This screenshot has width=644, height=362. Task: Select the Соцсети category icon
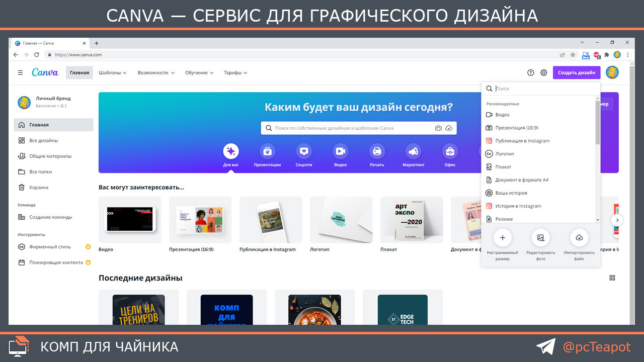304,151
